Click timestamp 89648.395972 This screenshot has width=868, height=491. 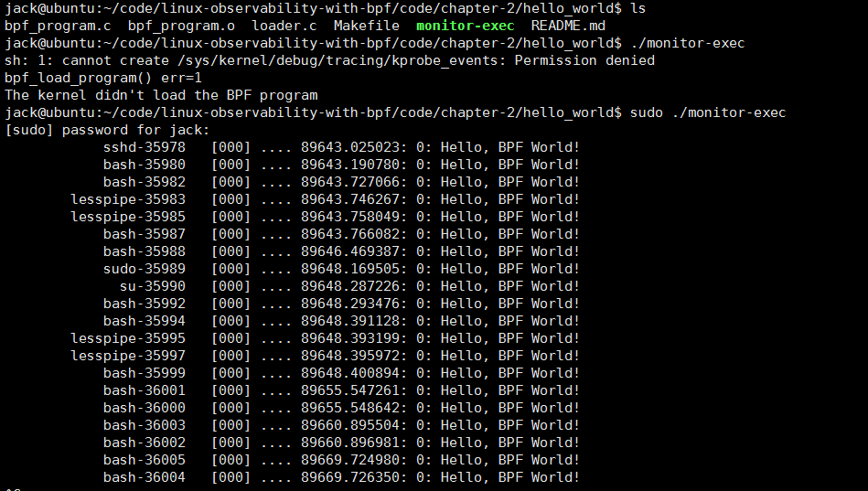pos(350,356)
